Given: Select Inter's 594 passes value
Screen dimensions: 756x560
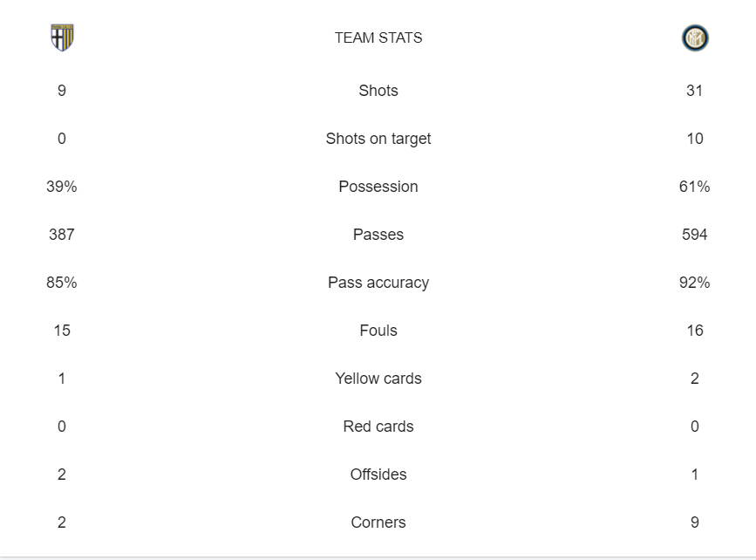Looking at the screenshot, I should click(x=695, y=235).
